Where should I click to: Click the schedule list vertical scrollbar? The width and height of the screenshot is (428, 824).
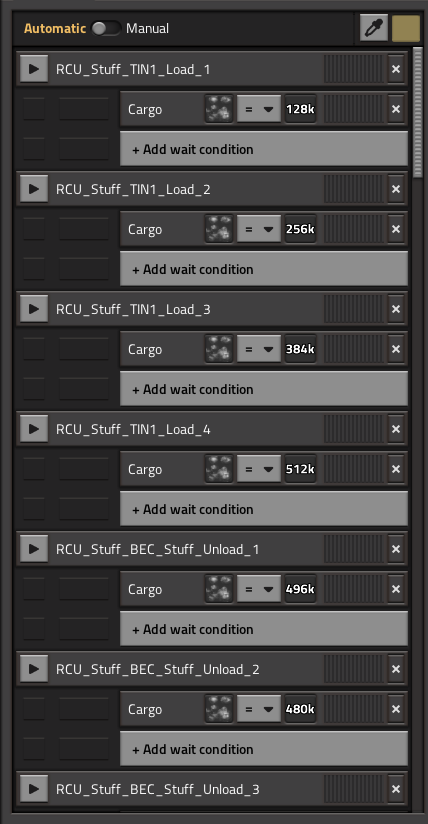point(418,112)
